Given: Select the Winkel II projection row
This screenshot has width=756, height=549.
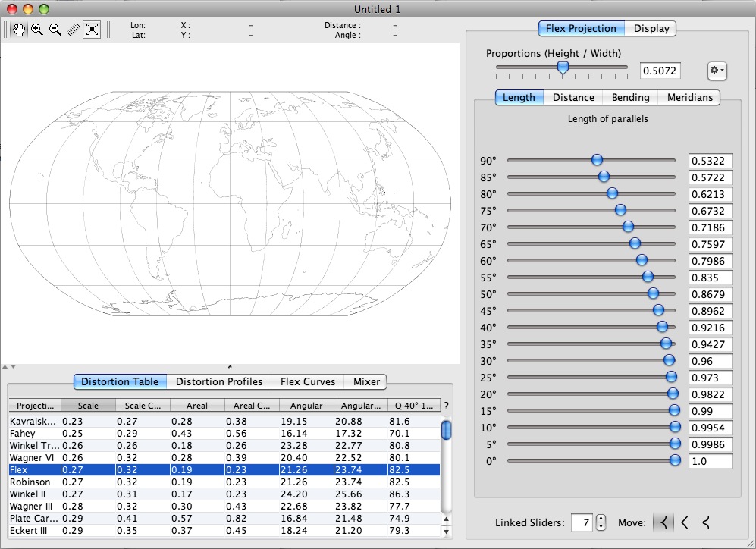Looking at the screenshot, I should (x=224, y=494).
